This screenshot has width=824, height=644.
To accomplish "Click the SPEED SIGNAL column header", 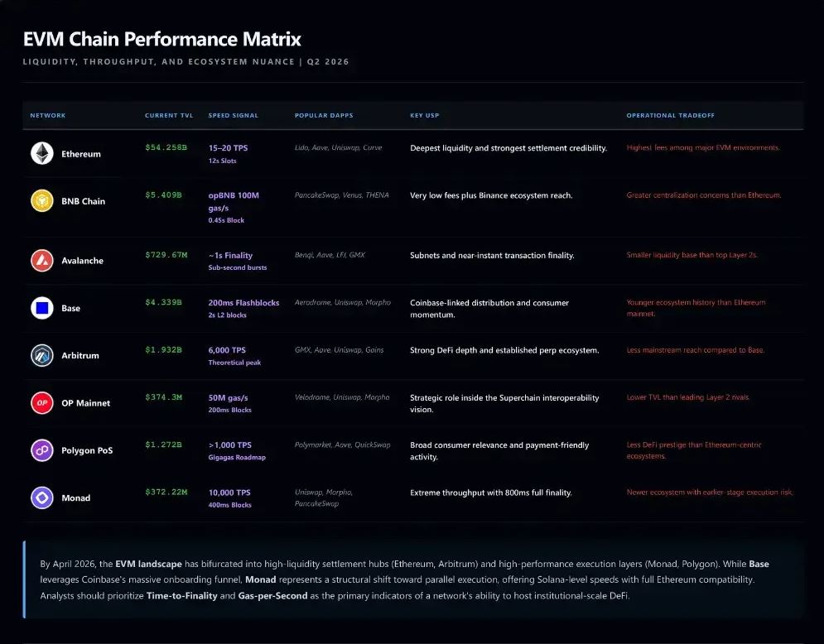I will pos(234,115).
